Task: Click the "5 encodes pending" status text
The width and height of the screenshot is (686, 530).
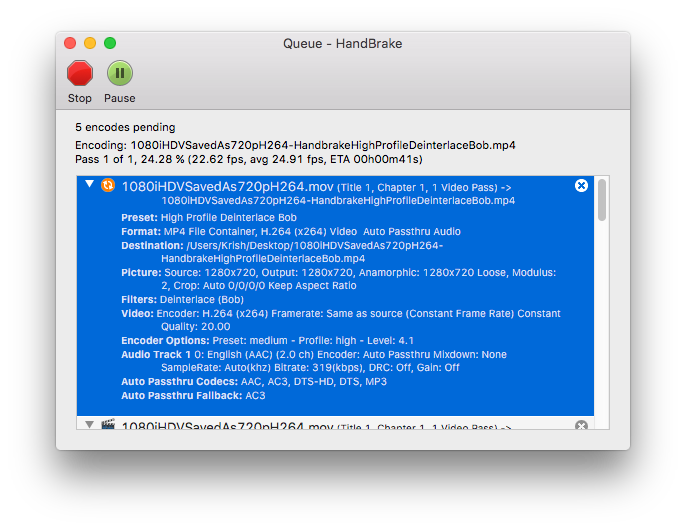Action: coord(125,127)
